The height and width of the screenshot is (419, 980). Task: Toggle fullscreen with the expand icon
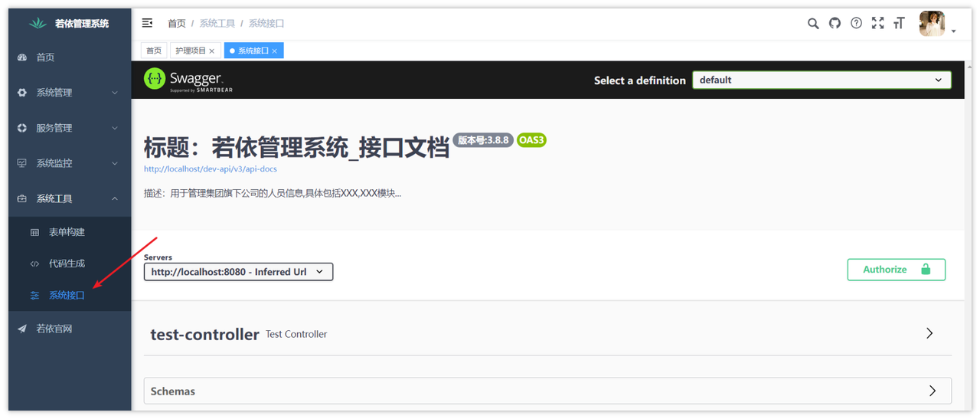point(877,23)
